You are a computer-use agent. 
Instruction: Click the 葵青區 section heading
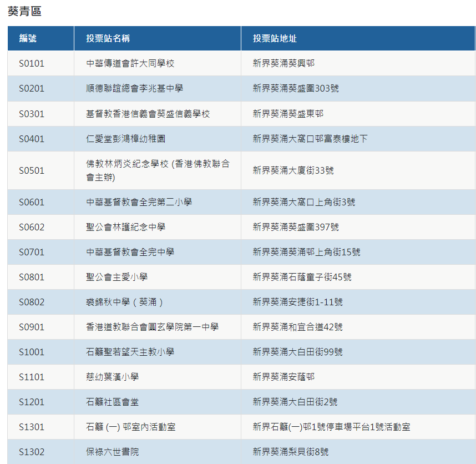24,12
